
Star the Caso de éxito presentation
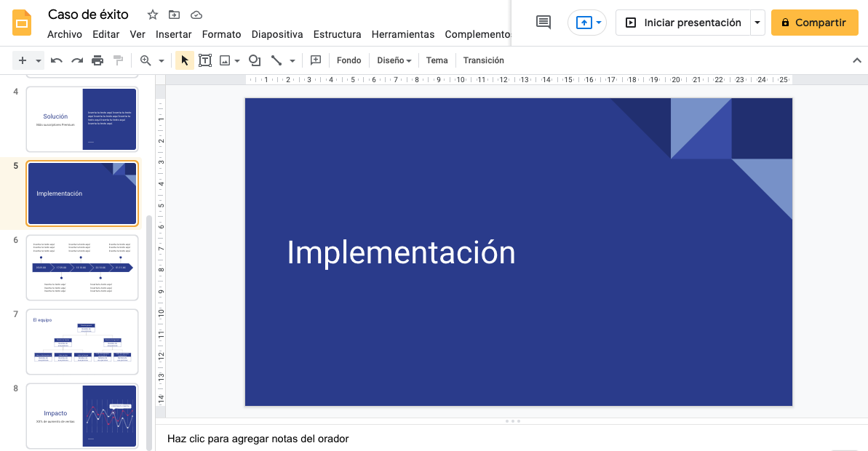pos(152,15)
